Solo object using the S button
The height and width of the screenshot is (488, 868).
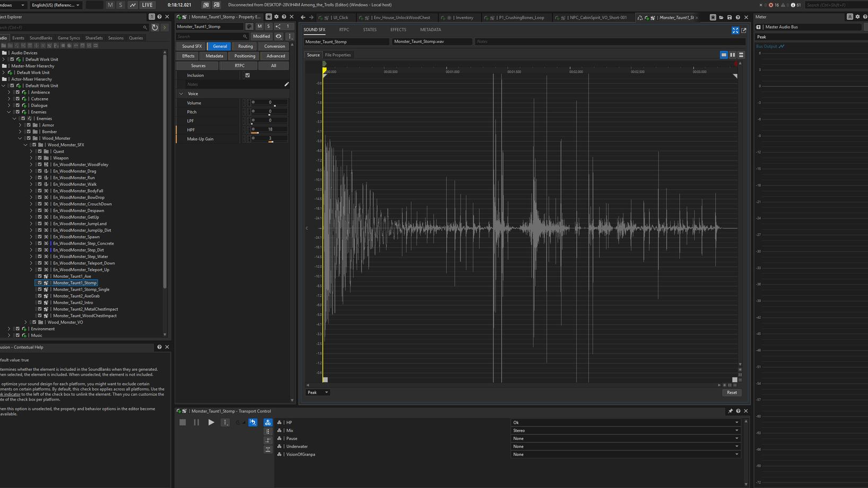[268, 26]
